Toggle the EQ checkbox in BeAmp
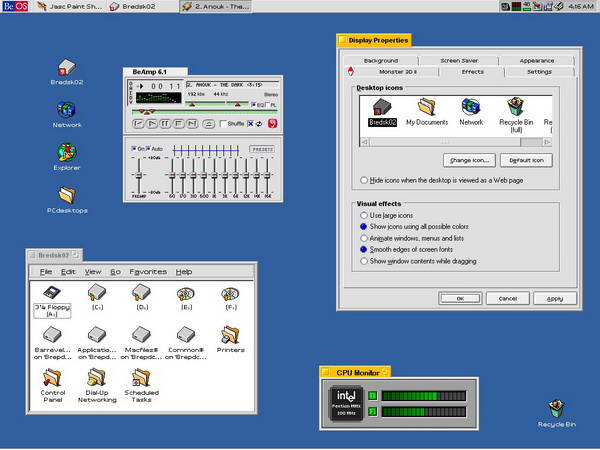The height and width of the screenshot is (450, 600). (253, 104)
